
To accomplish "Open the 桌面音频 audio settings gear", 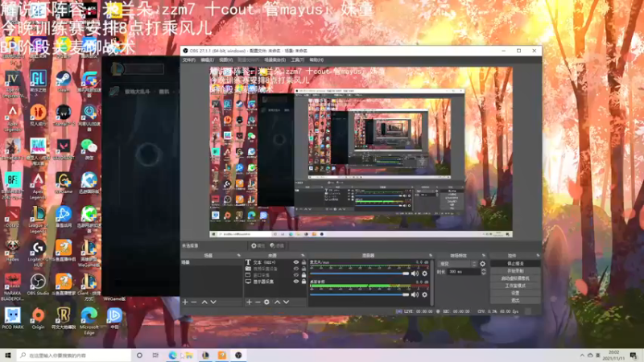I will [425, 294].
